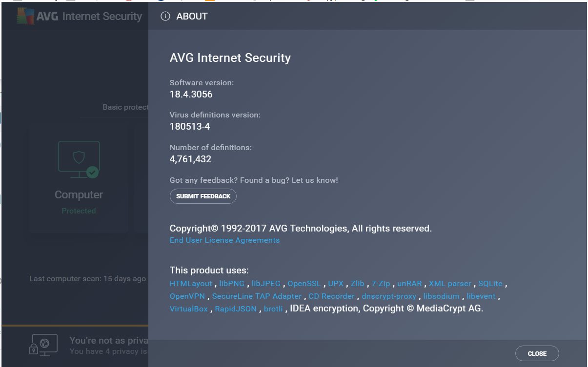
Task: Click the Basic protection label
Action: 125,107
